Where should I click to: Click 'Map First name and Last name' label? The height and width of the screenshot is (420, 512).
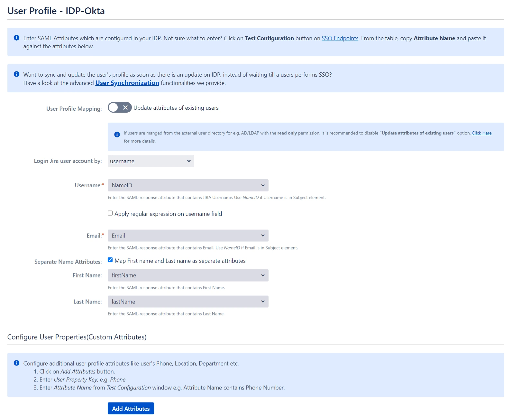point(180,261)
